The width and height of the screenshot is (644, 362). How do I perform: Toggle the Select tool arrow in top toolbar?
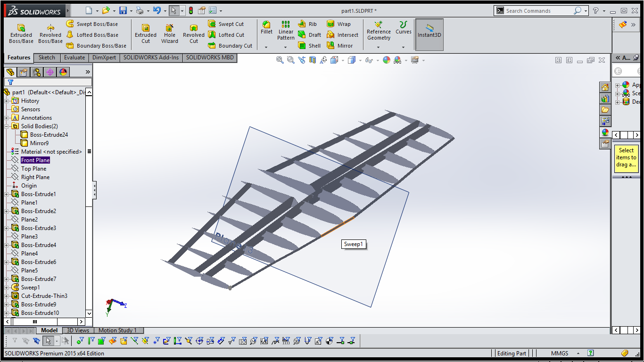pyautogui.click(x=174, y=10)
